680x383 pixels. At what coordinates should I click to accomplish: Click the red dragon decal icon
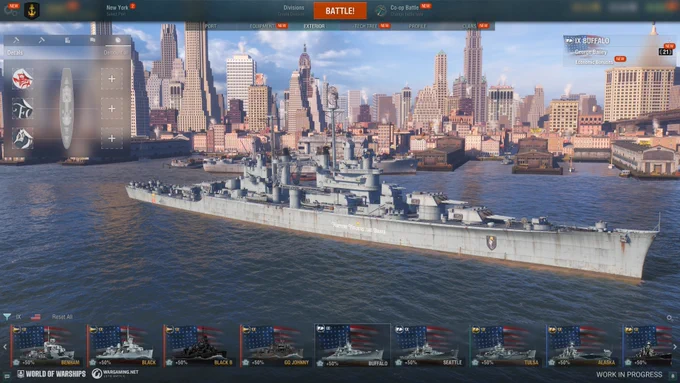click(x=22, y=79)
